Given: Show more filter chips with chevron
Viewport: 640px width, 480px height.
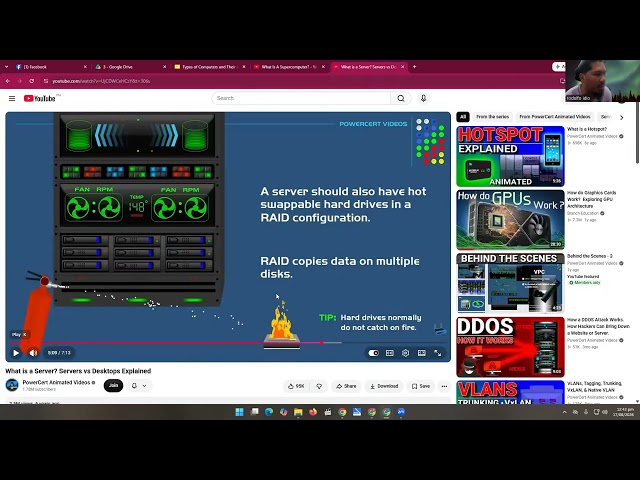Looking at the screenshot, I should point(622,117).
